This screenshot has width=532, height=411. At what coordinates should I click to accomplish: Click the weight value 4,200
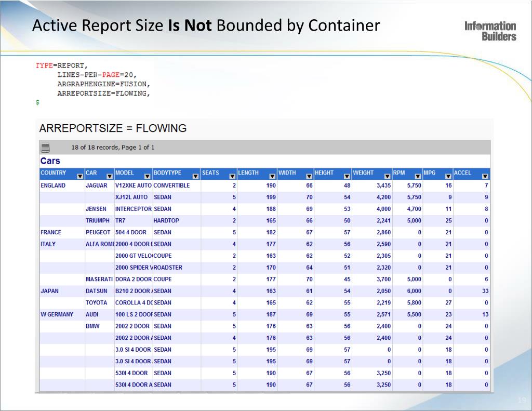[383, 197]
